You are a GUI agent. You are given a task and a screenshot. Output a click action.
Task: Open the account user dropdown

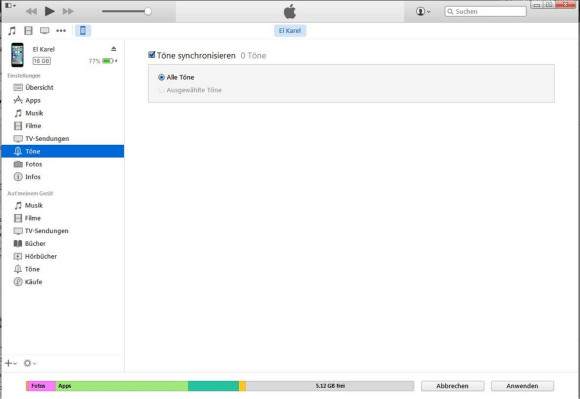pos(423,11)
